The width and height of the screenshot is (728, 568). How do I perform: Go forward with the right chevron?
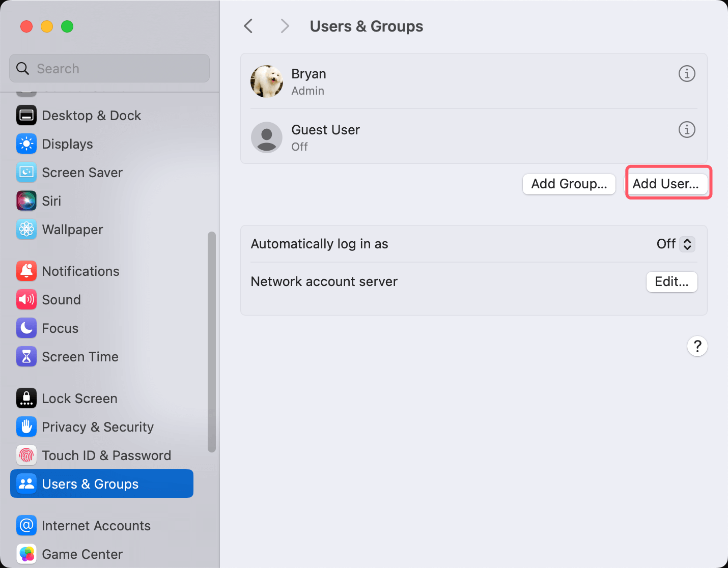[285, 26]
